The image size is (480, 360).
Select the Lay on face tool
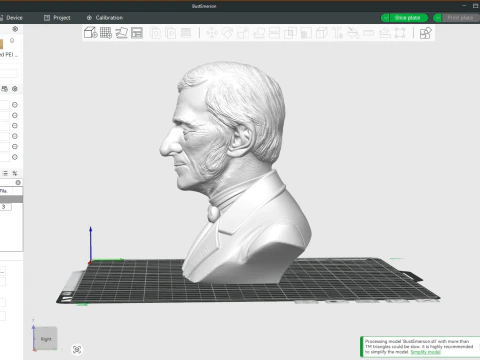click(259, 33)
